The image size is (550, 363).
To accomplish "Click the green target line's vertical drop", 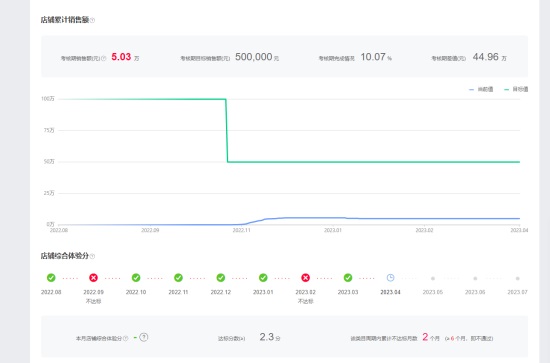I will pyautogui.click(x=227, y=130).
